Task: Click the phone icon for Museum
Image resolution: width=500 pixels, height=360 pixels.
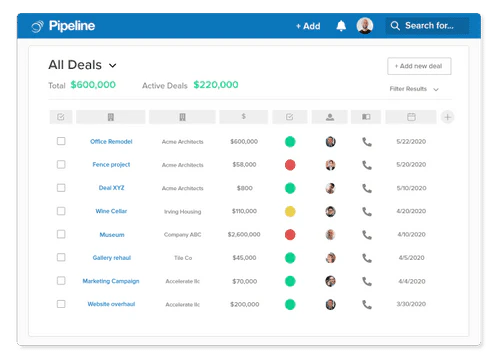Action: point(367,235)
